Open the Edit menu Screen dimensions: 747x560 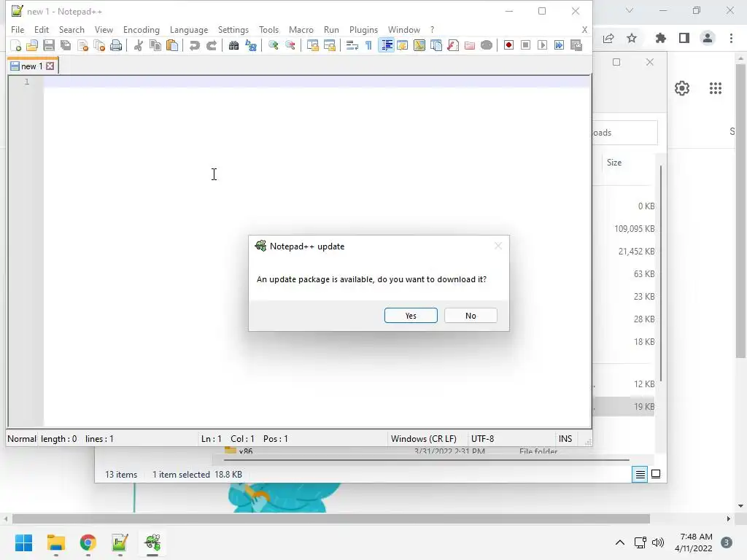(42, 29)
